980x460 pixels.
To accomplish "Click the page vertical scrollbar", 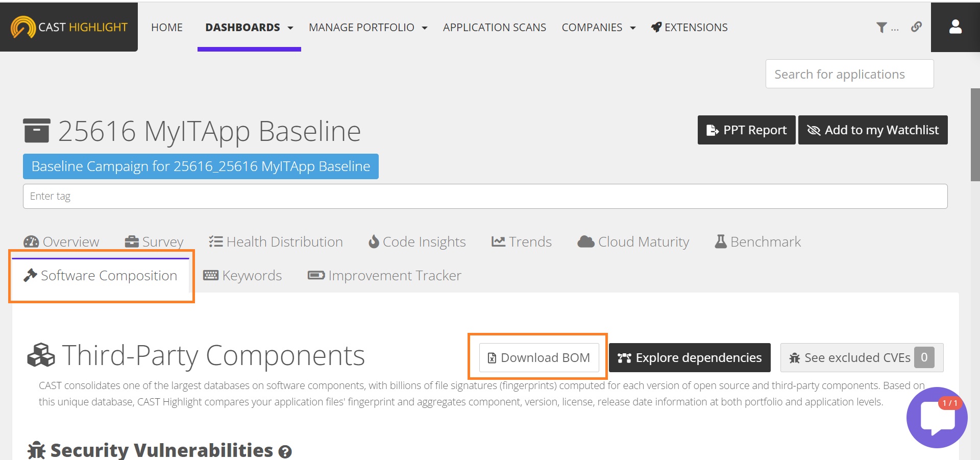I will click(975, 135).
